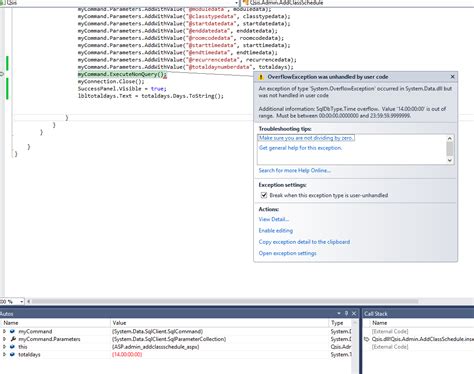Toggle 'Break when this exception type is user-unhandled'
The height and width of the screenshot is (374, 474).
[264, 195]
